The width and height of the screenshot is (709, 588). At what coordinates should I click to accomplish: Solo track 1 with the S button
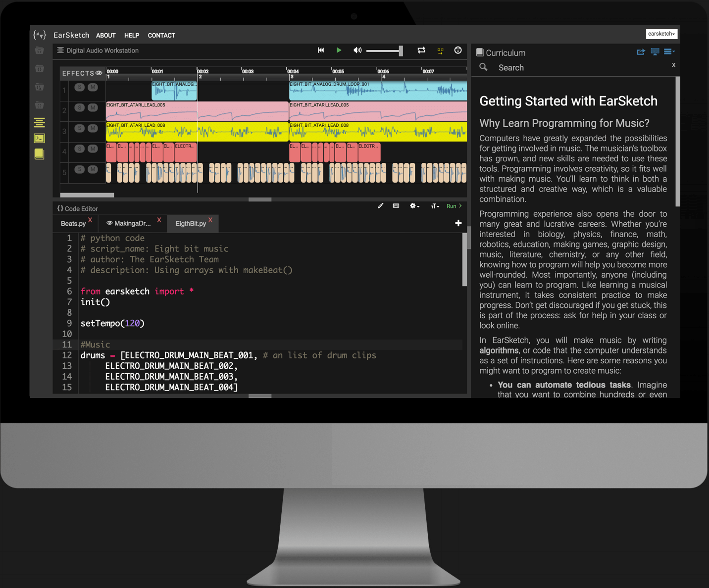coord(79,87)
